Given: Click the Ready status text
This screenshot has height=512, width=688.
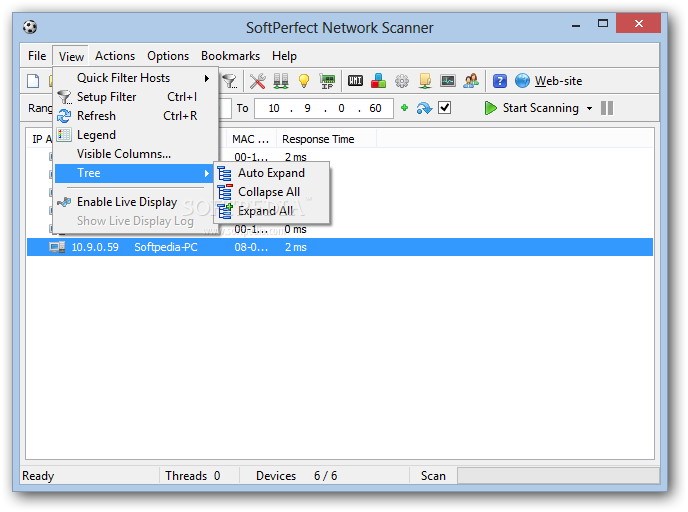Looking at the screenshot, I should (x=38, y=476).
